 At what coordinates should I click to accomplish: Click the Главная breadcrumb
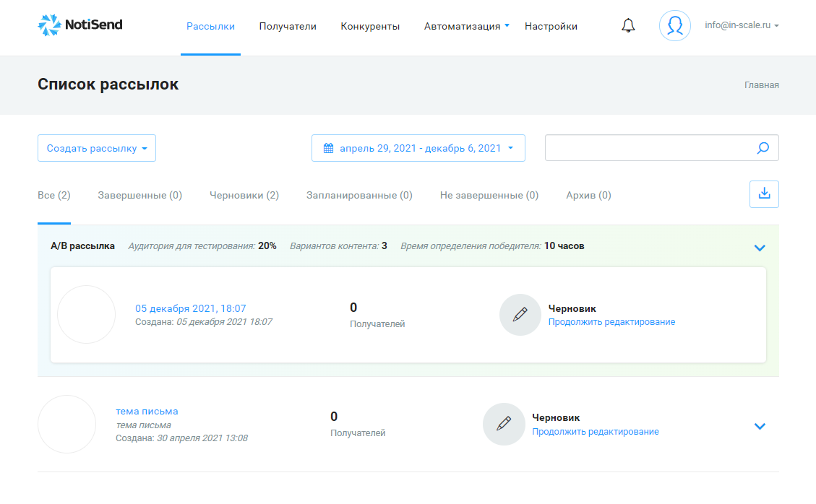pos(761,84)
